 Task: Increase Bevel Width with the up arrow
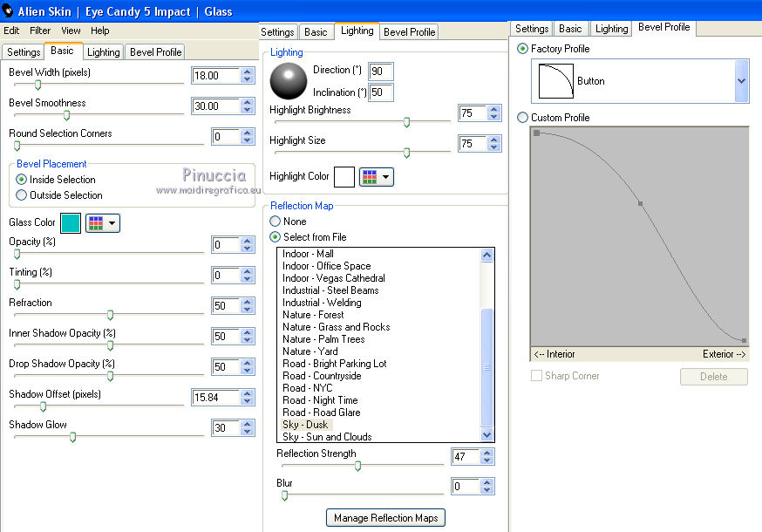pyautogui.click(x=248, y=72)
